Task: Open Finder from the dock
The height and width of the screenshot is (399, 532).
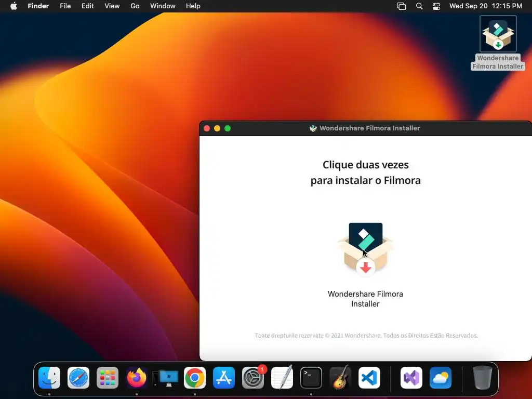Action: tap(49, 378)
